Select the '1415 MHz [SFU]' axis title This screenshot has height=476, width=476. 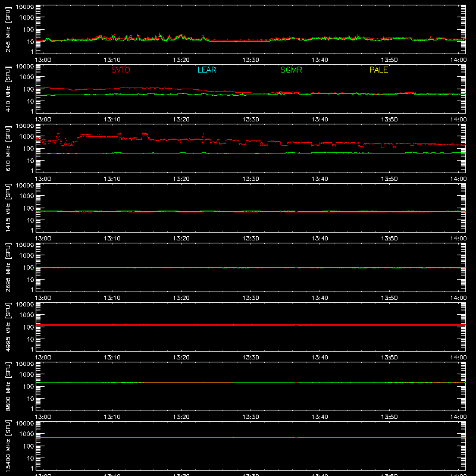[x=8, y=208]
